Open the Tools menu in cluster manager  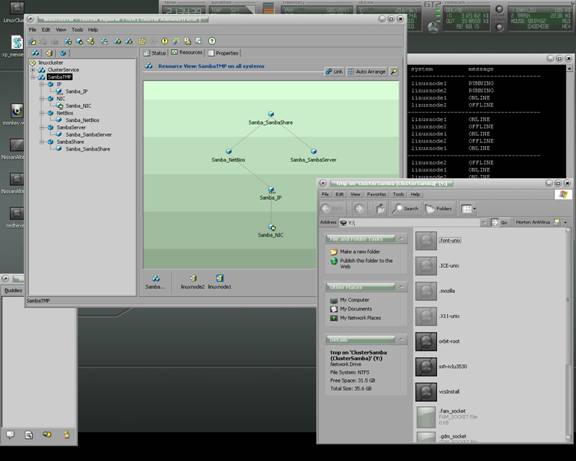pos(77,30)
